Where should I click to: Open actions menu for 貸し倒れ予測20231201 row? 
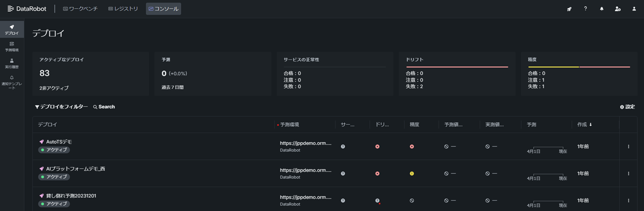(628, 201)
